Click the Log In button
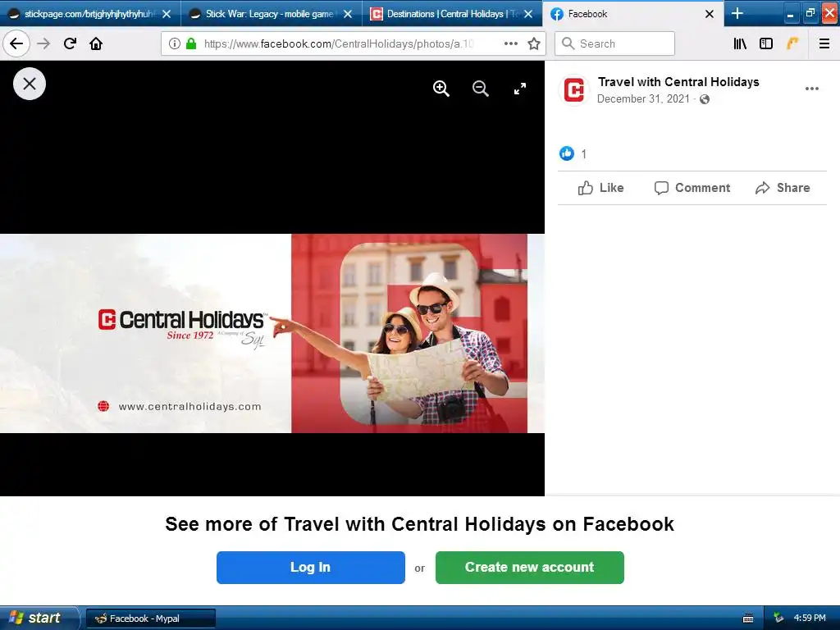The width and height of the screenshot is (840, 630). pos(311,568)
